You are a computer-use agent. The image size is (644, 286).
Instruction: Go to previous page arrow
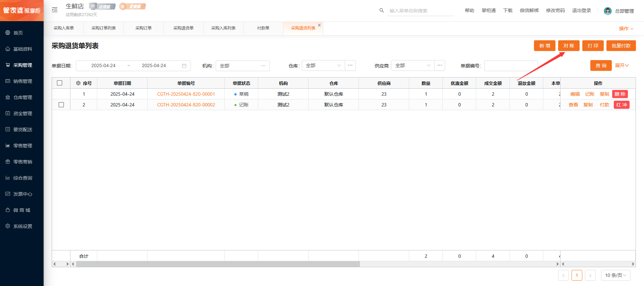click(x=563, y=275)
